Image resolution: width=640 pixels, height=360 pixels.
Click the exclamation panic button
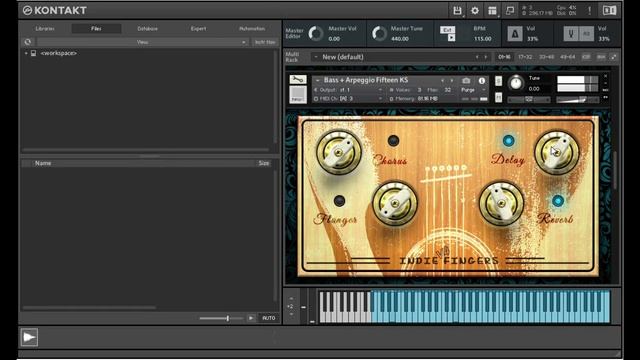(x=589, y=11)
